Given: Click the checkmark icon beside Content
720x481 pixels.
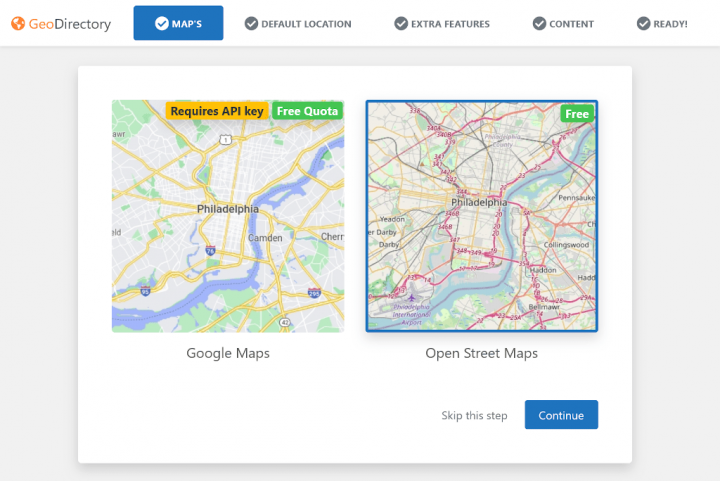Looking at the screenshot, I should (x=539, y=23).
